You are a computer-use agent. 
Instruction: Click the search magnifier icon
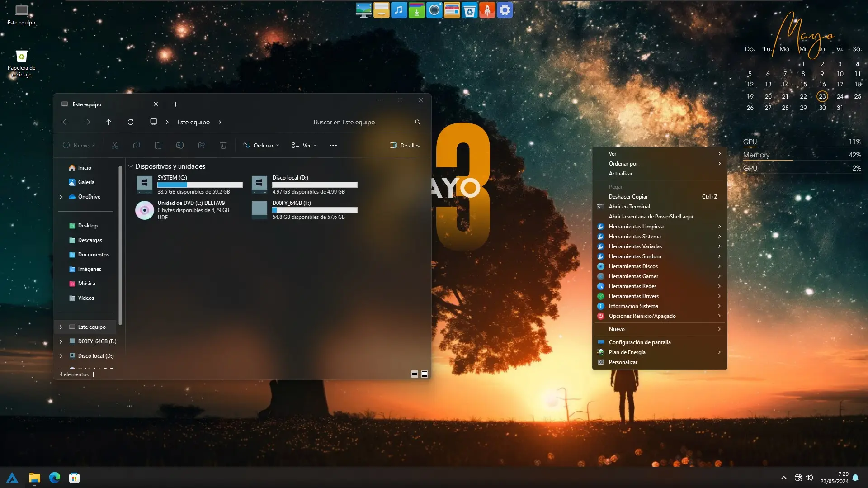click(x=417, y=122)
